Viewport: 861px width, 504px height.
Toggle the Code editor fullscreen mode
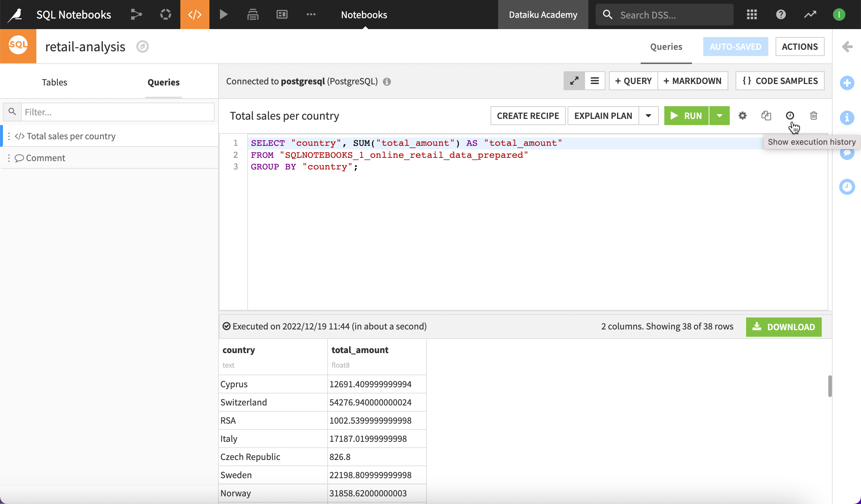pos(574,80)
